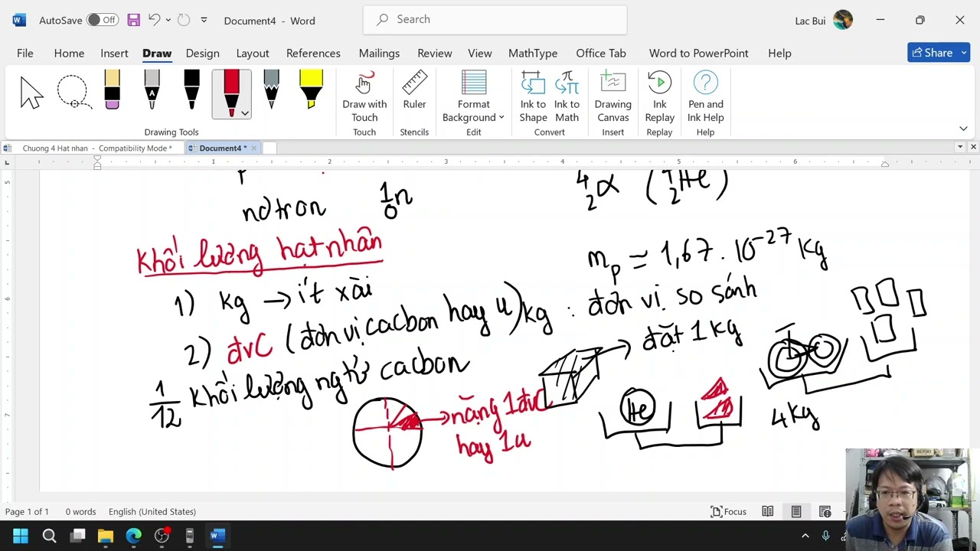The height and width of the screenshot is (551, 980).
Task: Switch to Chuong 4 Hat nhan document tab
Action: [x=93, y=148]
